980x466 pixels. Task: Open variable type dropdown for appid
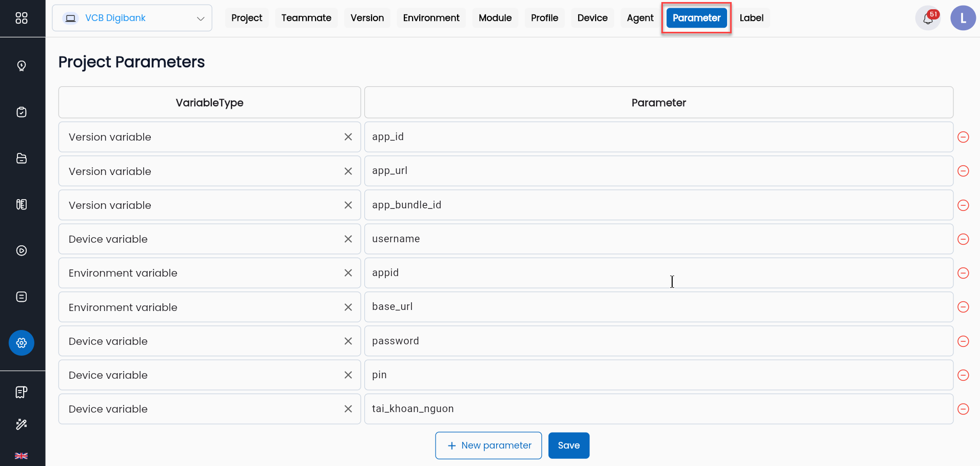[x=209, y=273]
